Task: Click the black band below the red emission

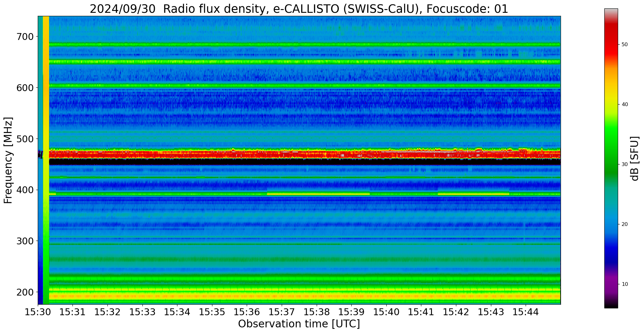Action: tap(305, 162)
